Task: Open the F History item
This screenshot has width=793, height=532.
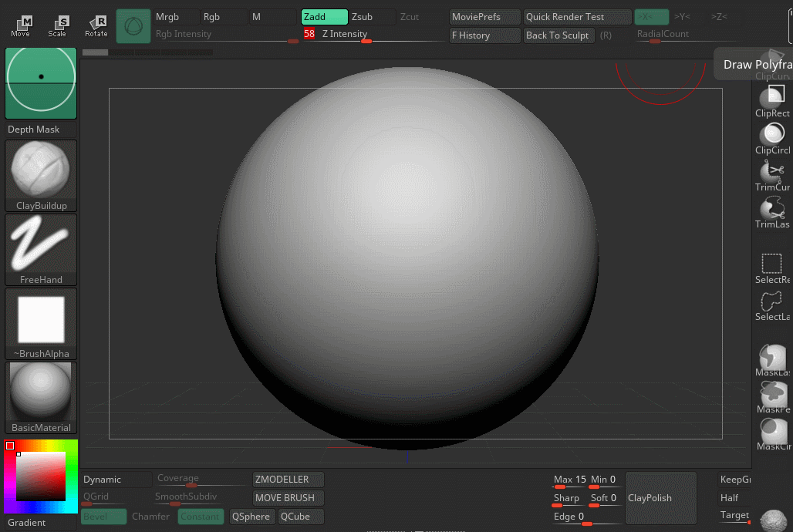Action: click(484, 35)
